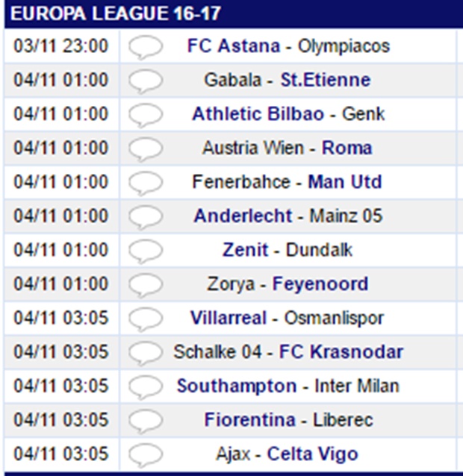
Task: Click comment bubble on Villarreal - Osmanlispor row
Action: pyautogui.click(x=146, y=319)
